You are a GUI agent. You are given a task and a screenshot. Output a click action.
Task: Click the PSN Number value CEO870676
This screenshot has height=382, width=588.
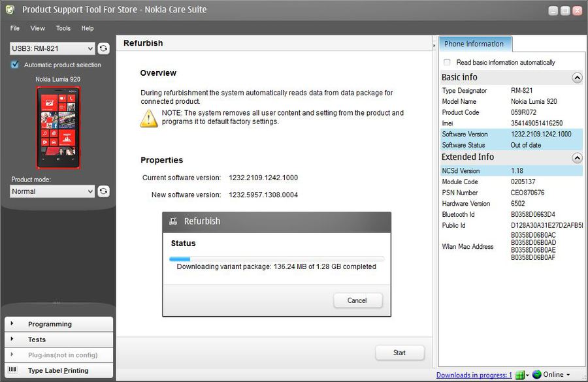(528, 193)
